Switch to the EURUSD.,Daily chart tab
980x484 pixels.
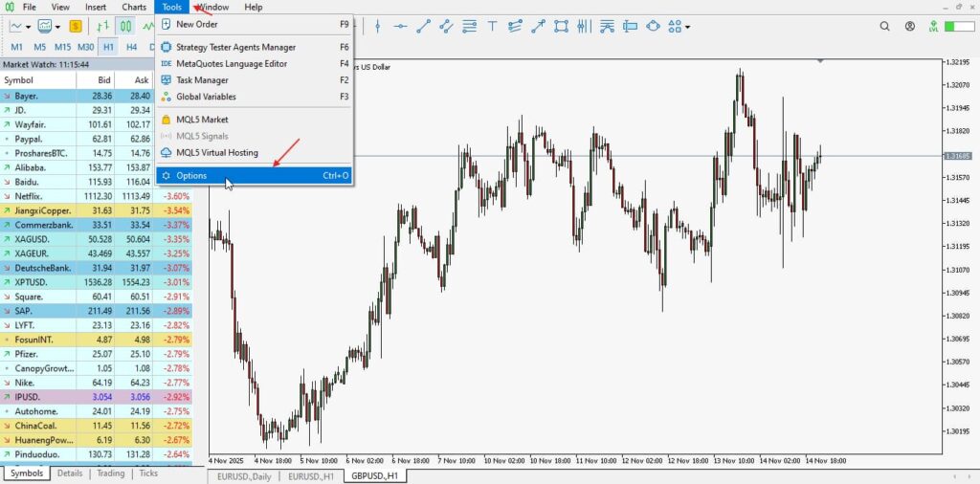(x=245, y=475)
